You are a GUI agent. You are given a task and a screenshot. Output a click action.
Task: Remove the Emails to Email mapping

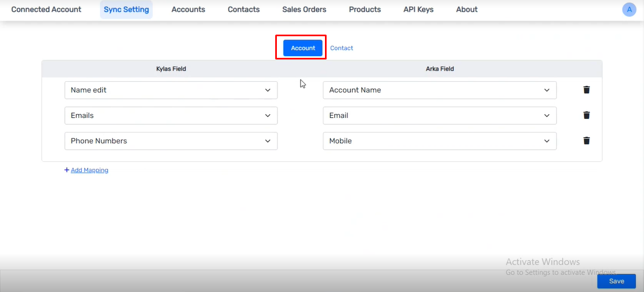point(587,115)
